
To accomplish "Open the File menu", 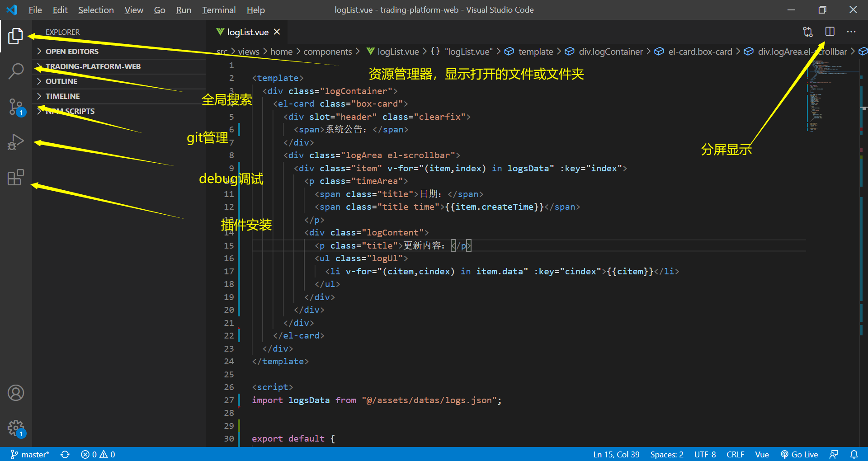I will coord(35,10).
